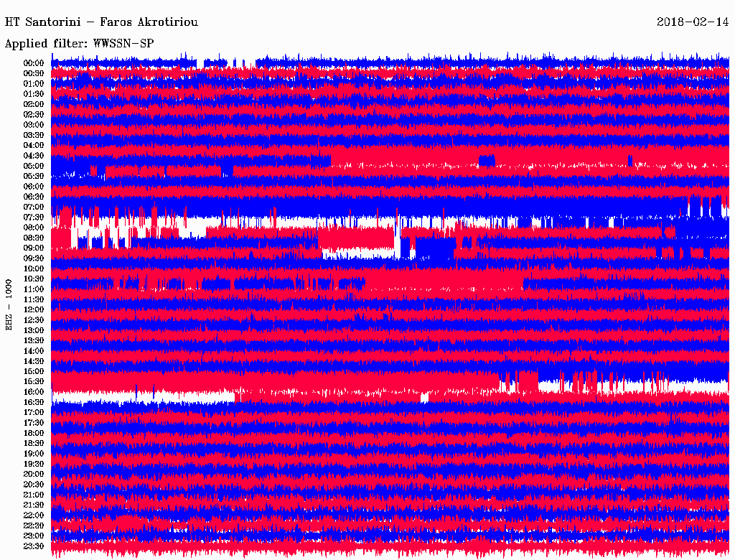Image resolution: width=735 pixels, height=560 pixels.
Task: Select the 00:00 time label
Action: (x=34, y=63)
